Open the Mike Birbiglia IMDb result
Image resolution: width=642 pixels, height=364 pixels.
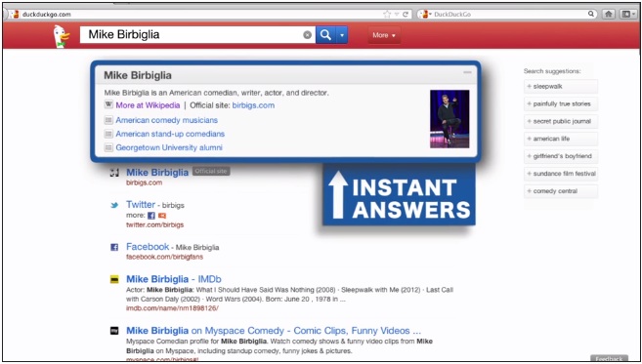coord(174,279)
